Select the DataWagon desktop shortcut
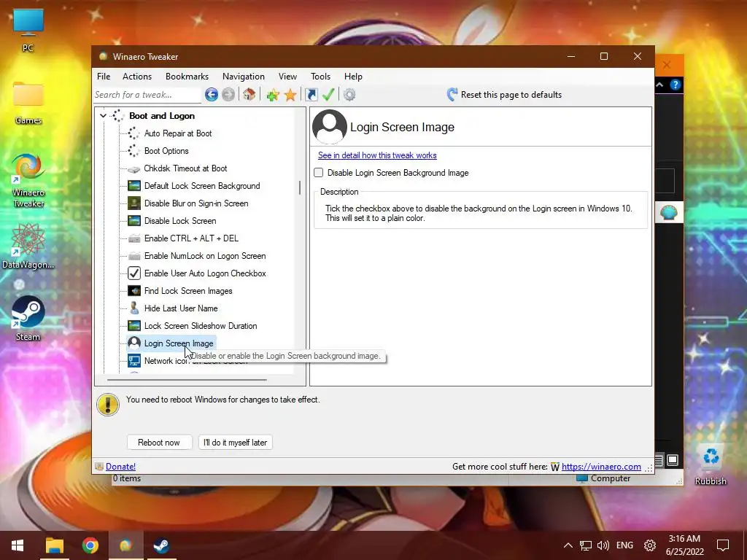Viewport: 747px width, 560px height. (28, 246)
